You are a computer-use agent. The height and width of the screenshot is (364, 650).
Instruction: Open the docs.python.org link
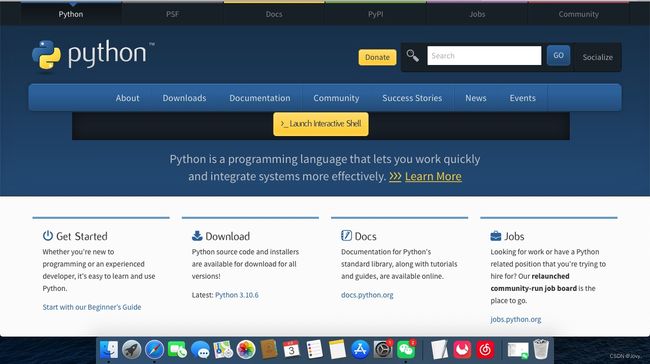click(x=367, y=295)
